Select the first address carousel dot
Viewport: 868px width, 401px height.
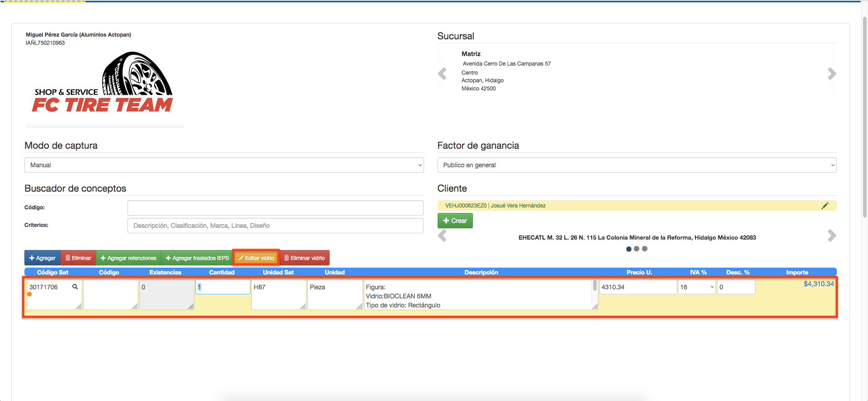pos(628,249)
